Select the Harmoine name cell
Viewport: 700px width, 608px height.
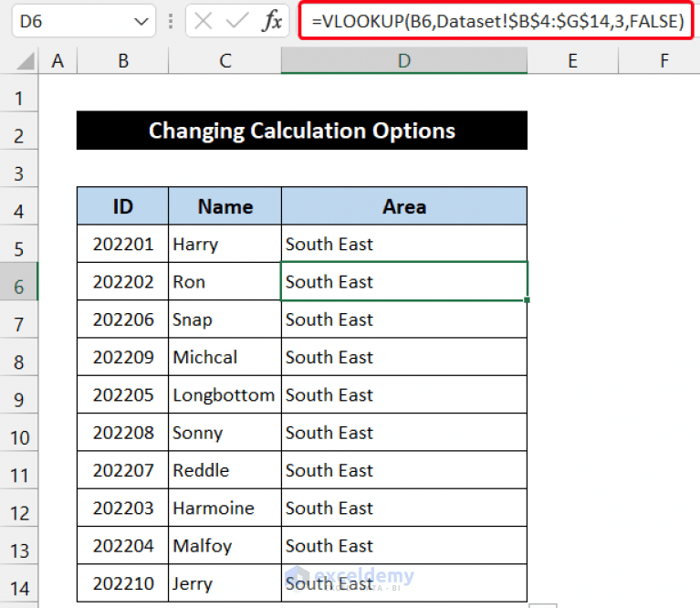pyautogui.click(x=225, y=508)
